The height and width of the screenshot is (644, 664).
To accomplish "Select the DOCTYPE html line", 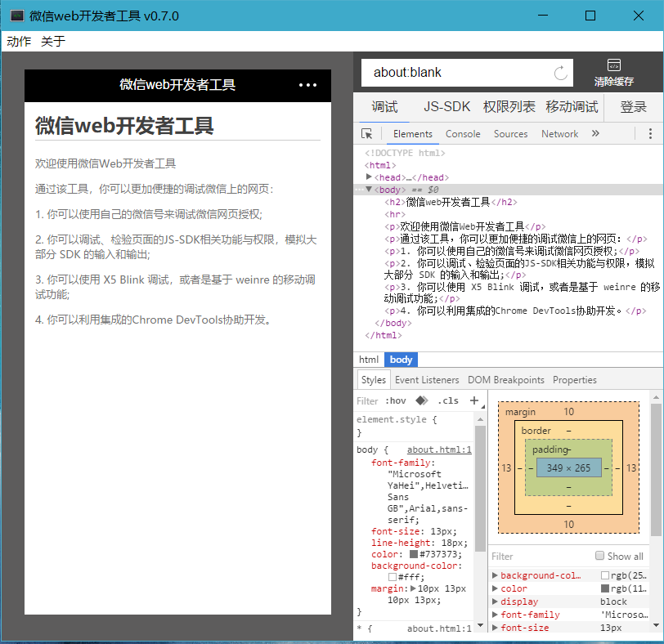I will pos(405,153).
